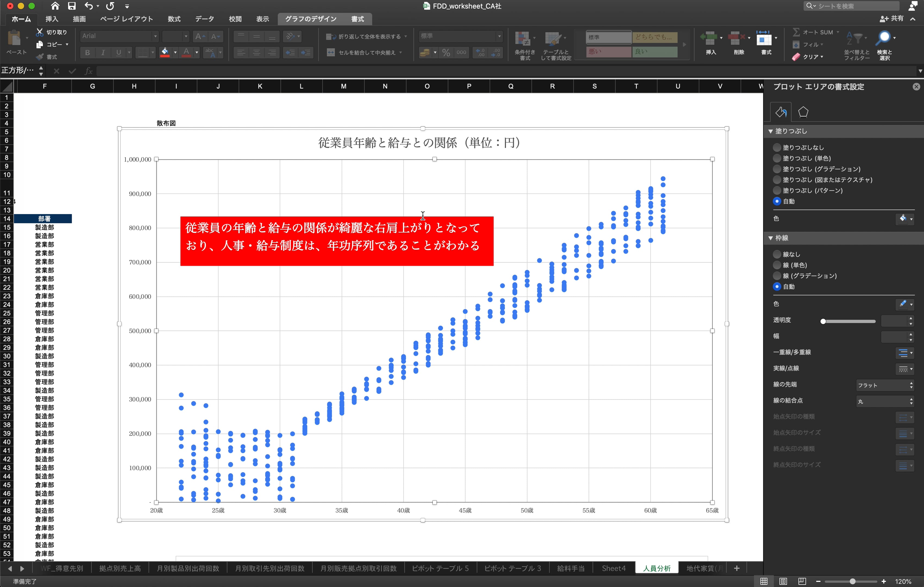Open the font name dropdown

pyautogui.click(x=155, y=36)
